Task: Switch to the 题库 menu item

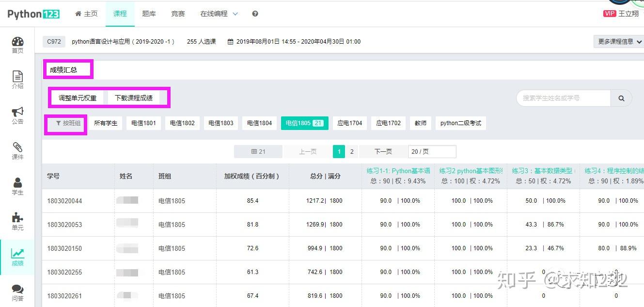Action: coord(149,14)
